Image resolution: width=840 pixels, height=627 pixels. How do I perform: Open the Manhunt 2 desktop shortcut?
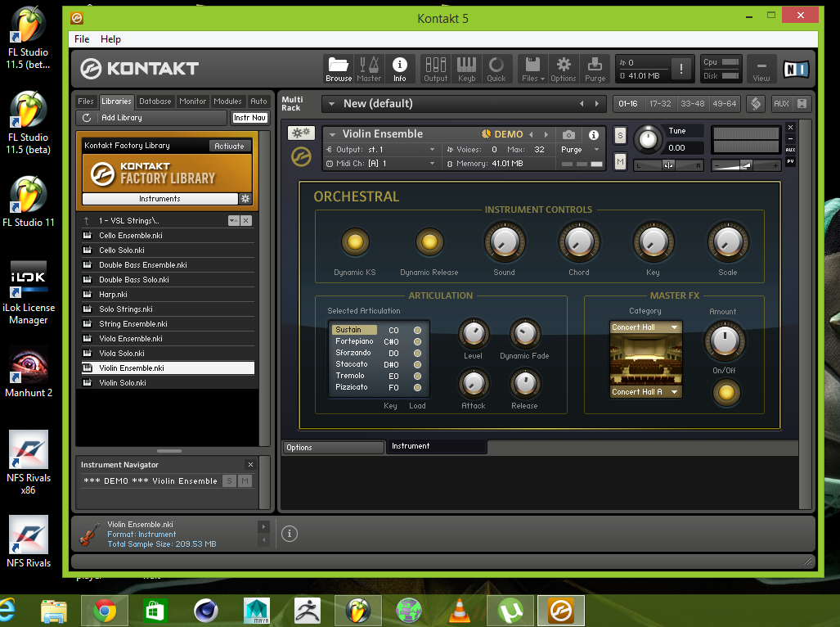[29, 372]
